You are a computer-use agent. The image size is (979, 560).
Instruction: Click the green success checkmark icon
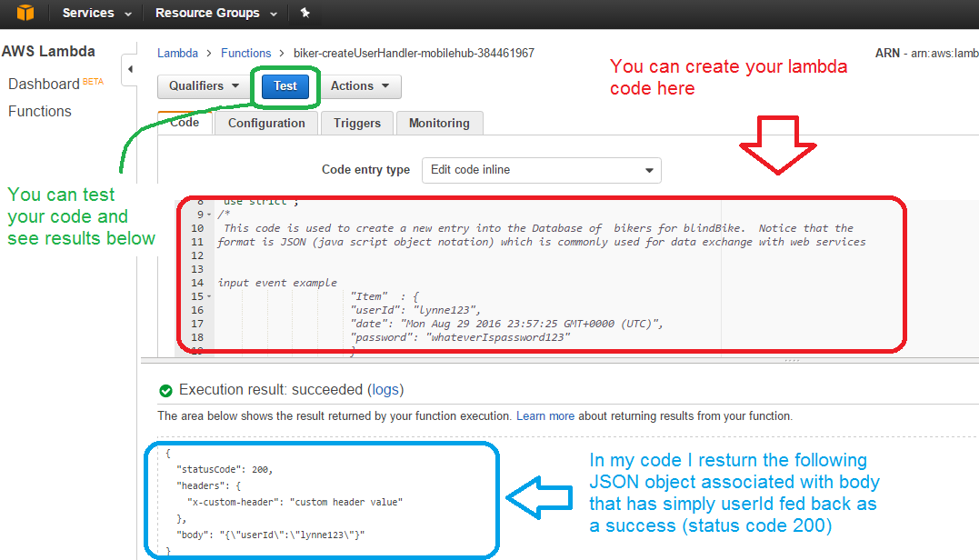pos(165,390)
